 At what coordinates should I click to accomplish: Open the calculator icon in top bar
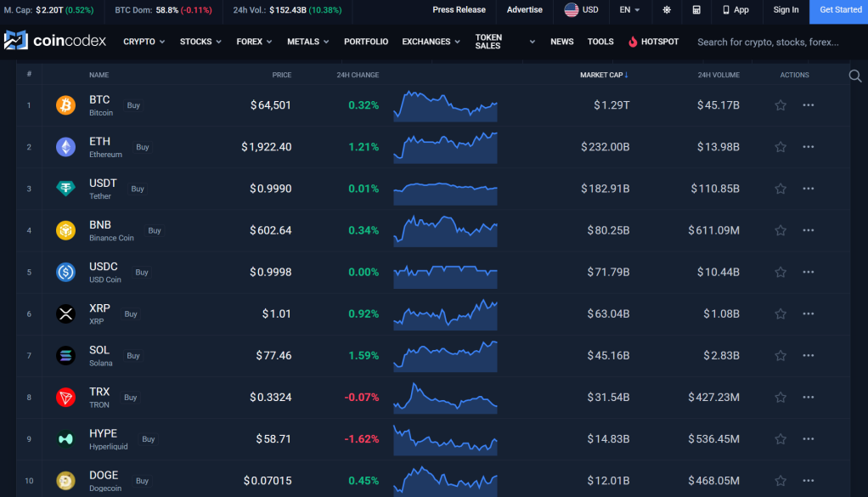point(696,10)
